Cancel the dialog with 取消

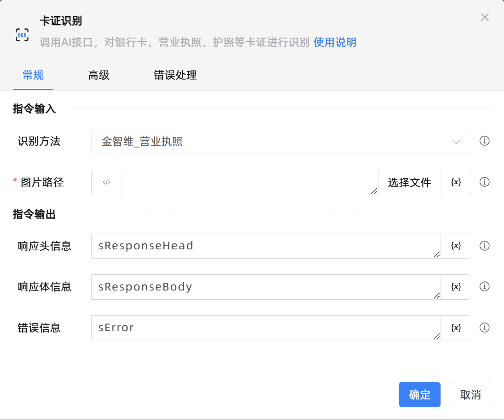click(470, 395)
